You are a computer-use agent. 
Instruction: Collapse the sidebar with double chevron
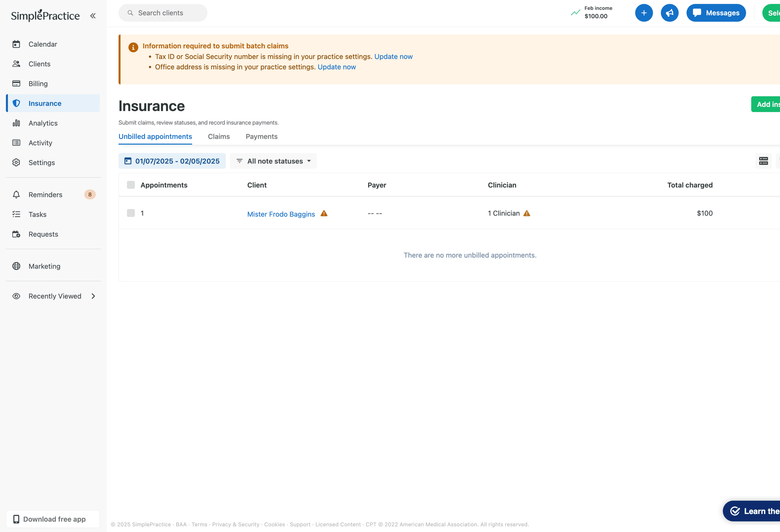[x=93, y=15]
